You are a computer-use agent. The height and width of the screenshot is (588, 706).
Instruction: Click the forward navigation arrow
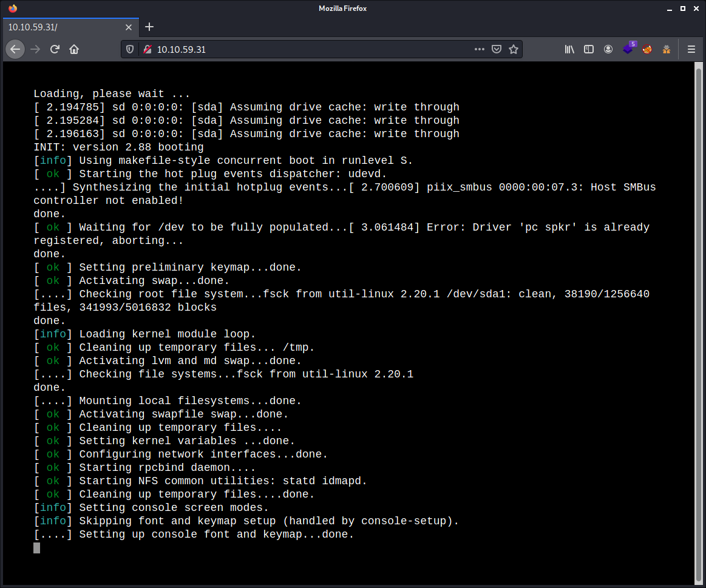(35, 50)
